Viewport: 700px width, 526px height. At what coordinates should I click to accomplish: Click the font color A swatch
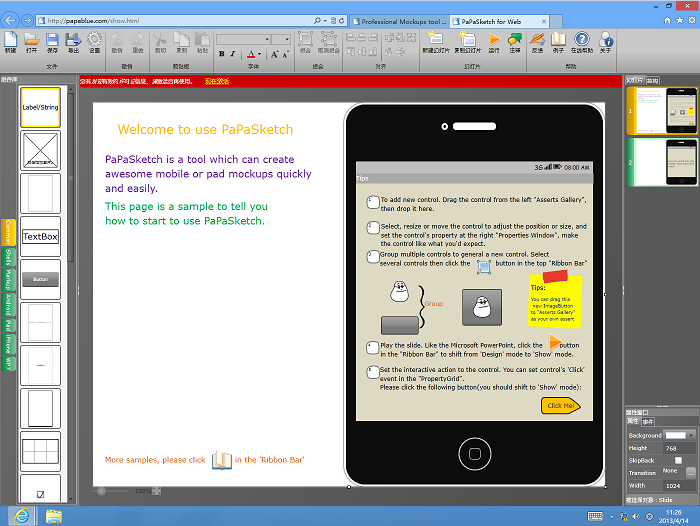coord(251,54)
